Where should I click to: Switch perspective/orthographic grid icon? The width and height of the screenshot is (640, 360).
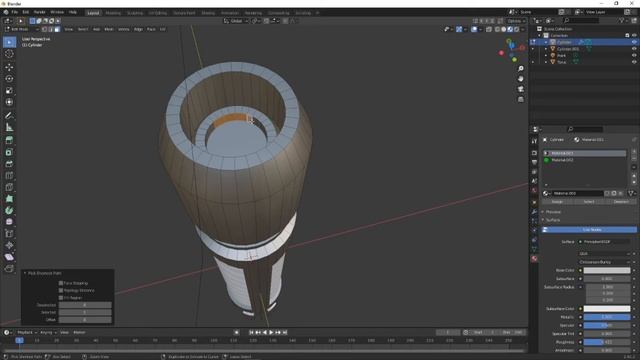coord(520,100)
